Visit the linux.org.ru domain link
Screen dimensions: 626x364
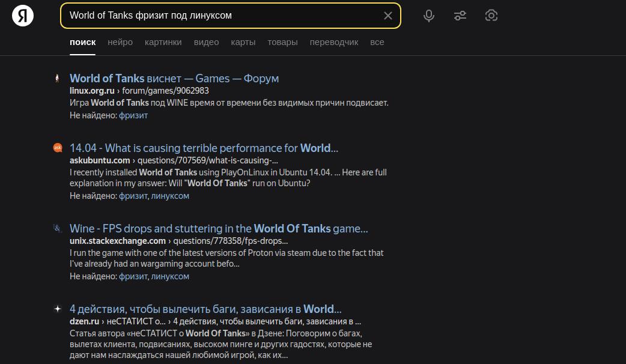(92, 91)
